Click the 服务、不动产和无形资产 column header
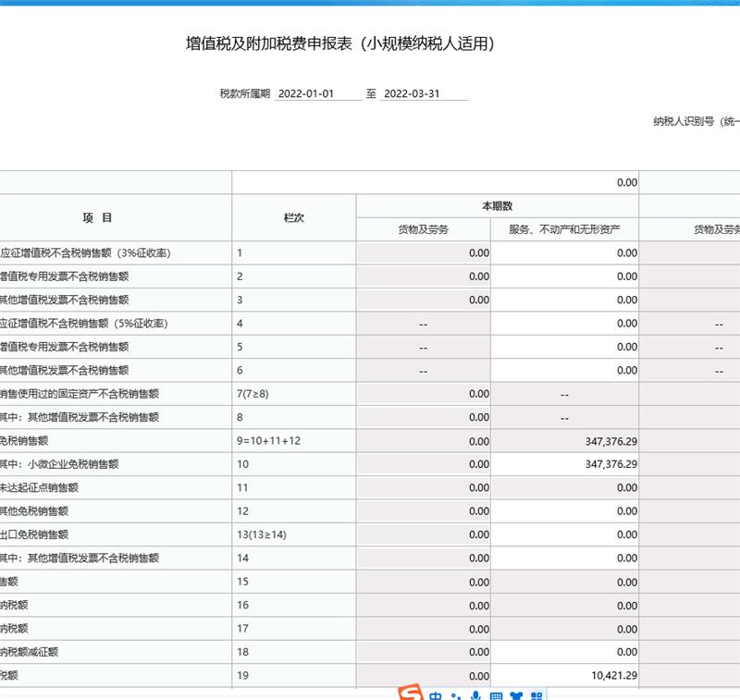This screenshot has height=700, width=740. pyautogui.click(x=564, y=229)
